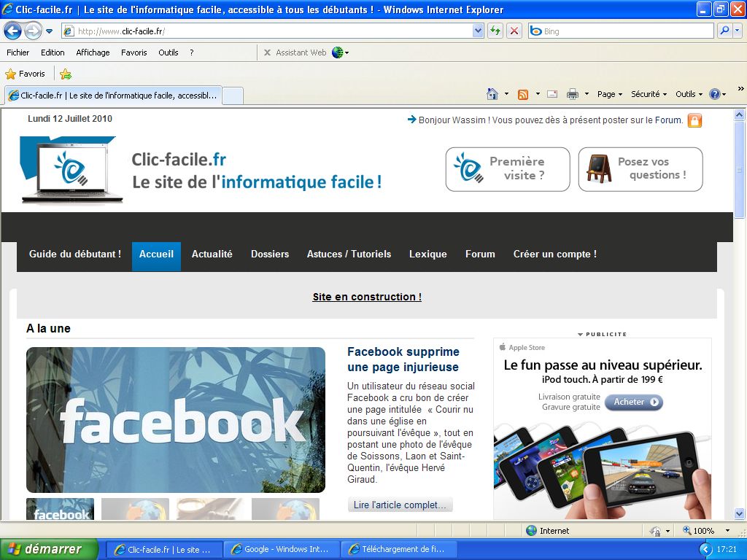Screen dimensions: 747x560
Task: Open the Outils menu in menu bar
Action: pyautogui.click(x=169, y=52)
